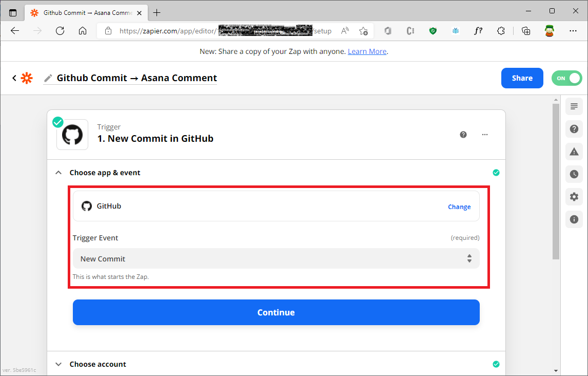Click the Zap title Github Commit → Asana Comment
588x376 pixels.
137,78
